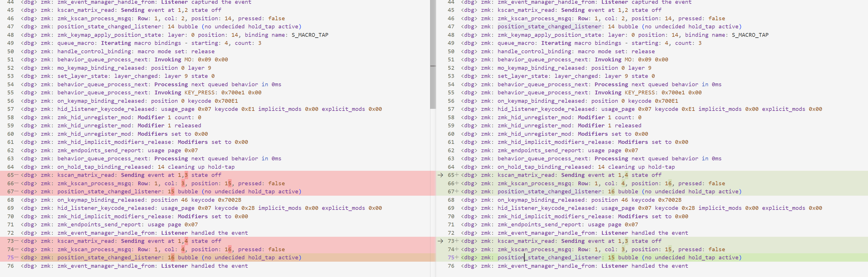Click 'Listener handled the event' on left line 72
The height and width of the screenshot is (277, 868).
click(204, 233)
